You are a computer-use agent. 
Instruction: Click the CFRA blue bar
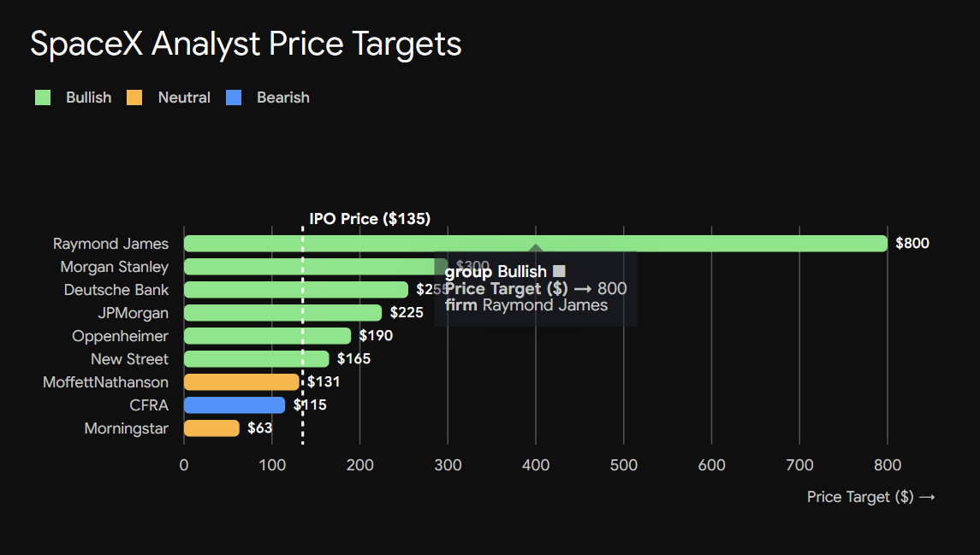235,405
